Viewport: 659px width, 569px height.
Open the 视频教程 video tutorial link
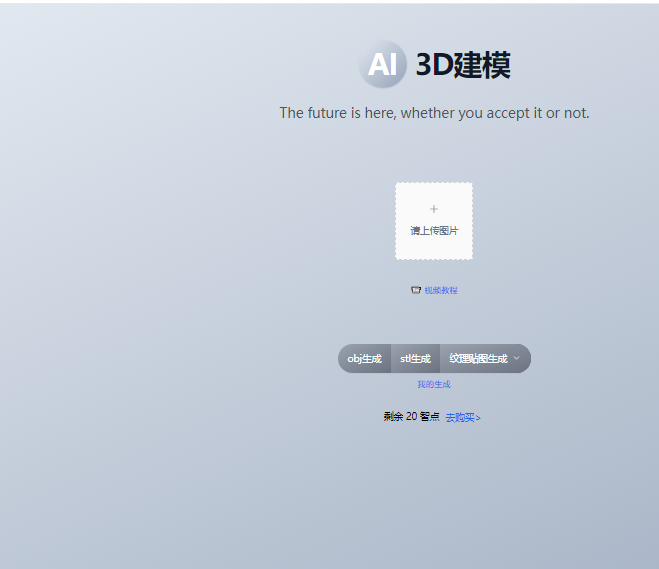(440, 290)
